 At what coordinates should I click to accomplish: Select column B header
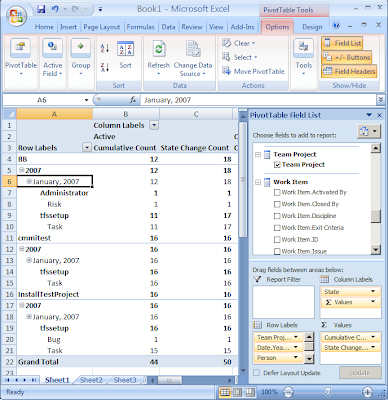coord(126,114)
